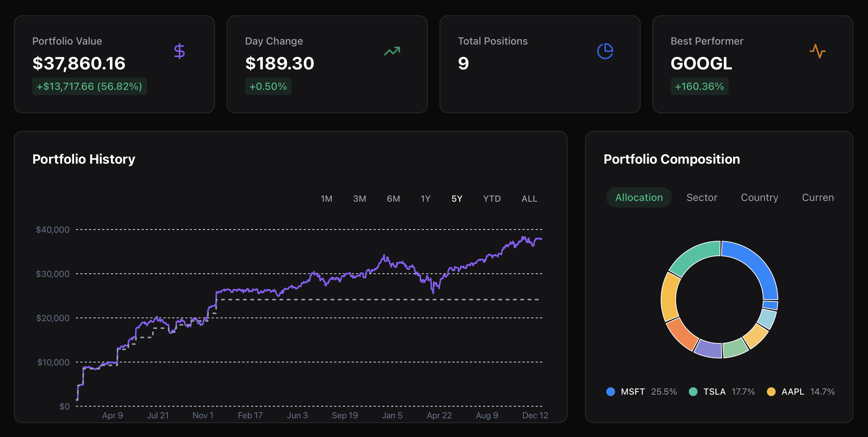The height and width of the screenshot is (437, 868).
Task: Switch allocation view to Sector
Action: [x=702, y=197]
